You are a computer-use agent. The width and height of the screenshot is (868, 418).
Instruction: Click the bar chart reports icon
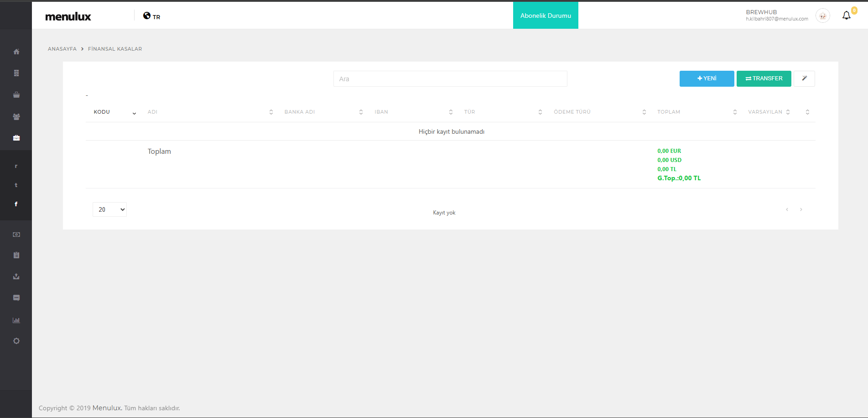click(x=16, y=320)
